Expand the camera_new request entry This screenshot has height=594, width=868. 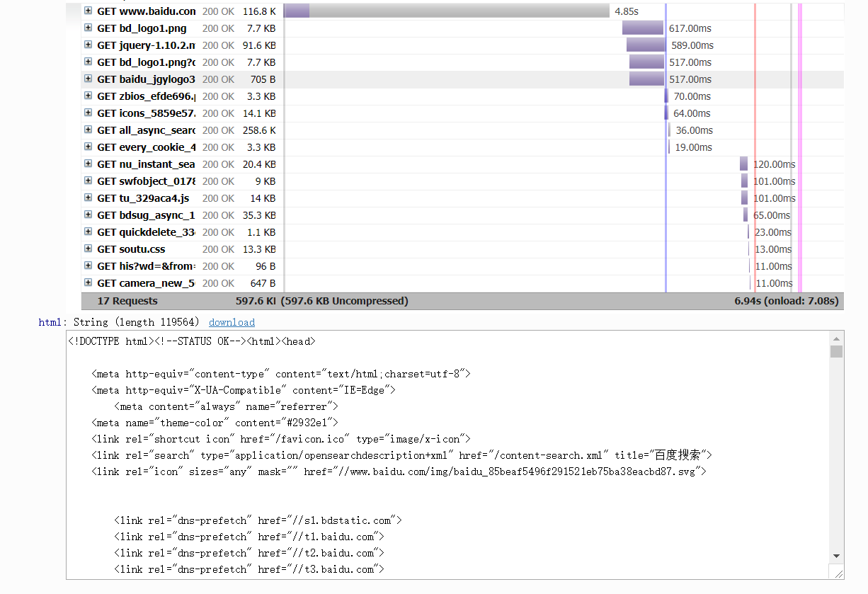pos(88,283)
